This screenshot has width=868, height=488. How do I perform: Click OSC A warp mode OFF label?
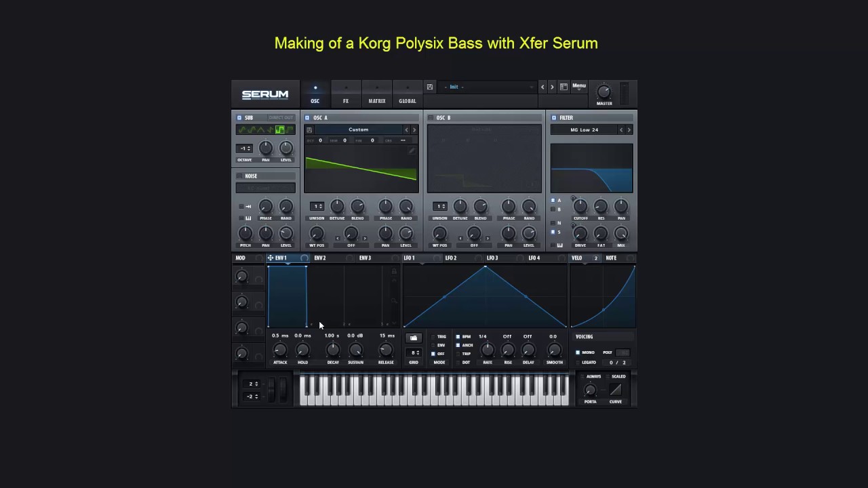351,245
